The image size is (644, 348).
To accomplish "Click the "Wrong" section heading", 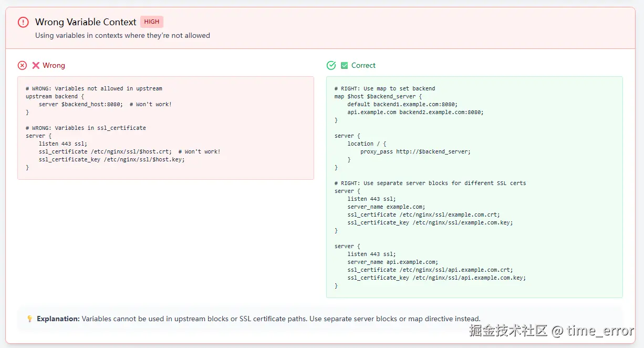I will 54,65.
